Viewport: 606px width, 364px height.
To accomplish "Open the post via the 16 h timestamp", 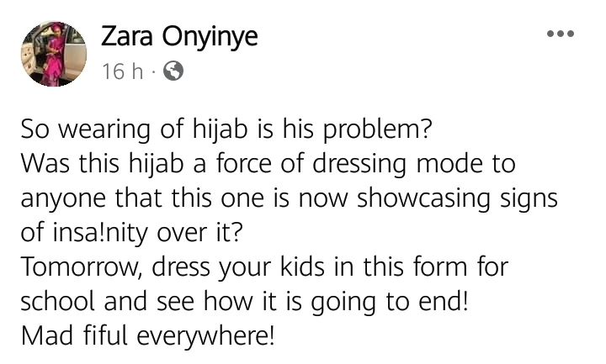I will point(122,72).
